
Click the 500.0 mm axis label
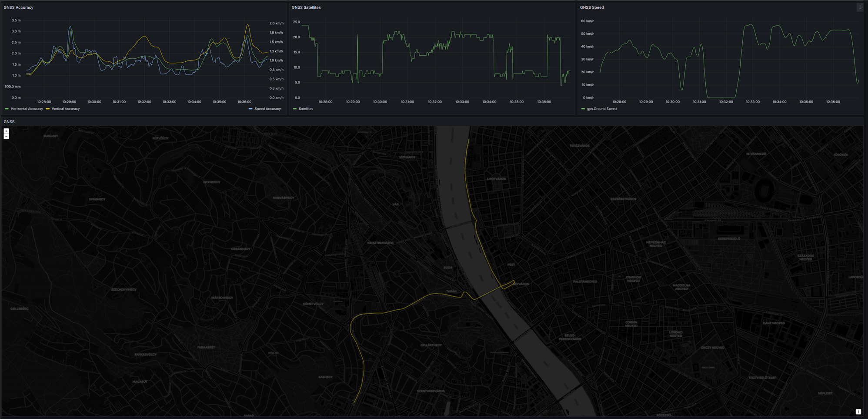point(13,87)
